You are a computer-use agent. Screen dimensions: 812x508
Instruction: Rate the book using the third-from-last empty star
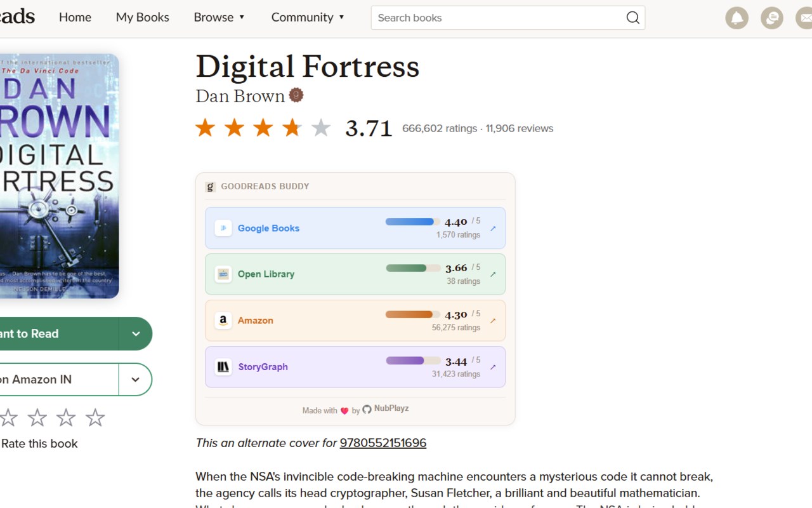coord(37,418)
